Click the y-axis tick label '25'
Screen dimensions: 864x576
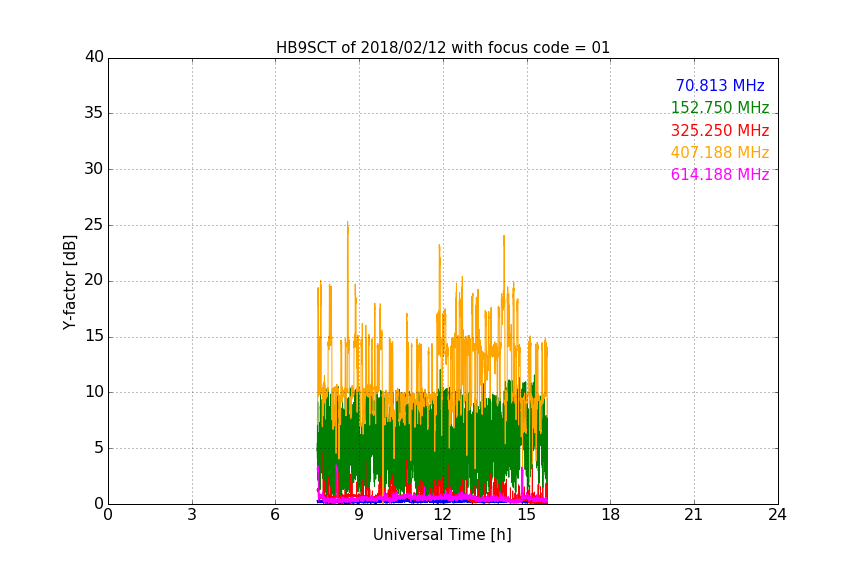click(x=94, y=225)
